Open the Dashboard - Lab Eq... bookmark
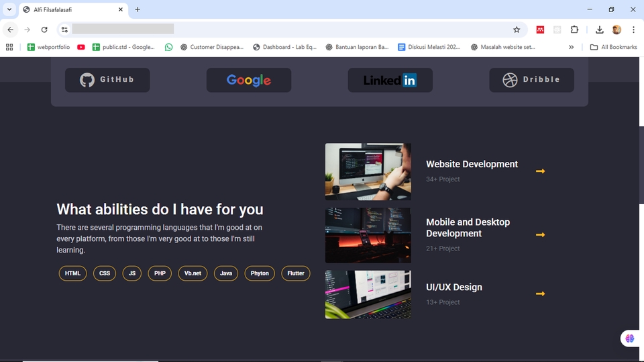 click(285, 47)
